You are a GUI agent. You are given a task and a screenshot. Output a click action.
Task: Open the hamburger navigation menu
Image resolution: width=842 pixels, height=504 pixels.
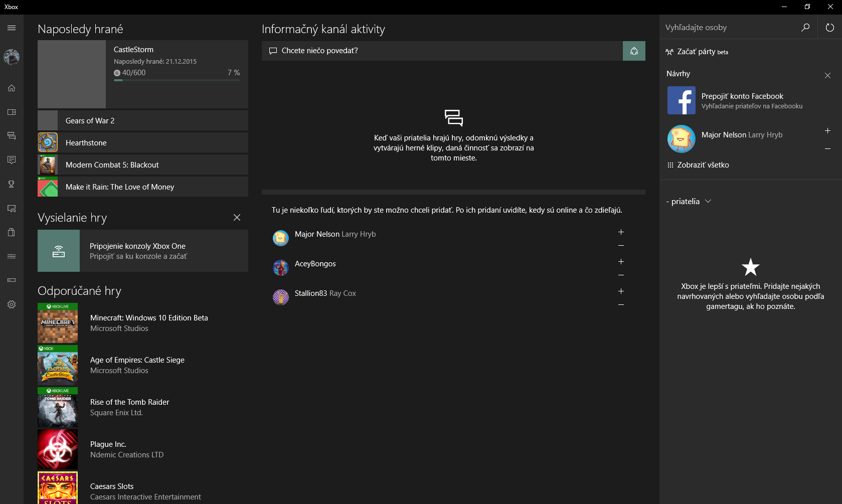[12, 28]
